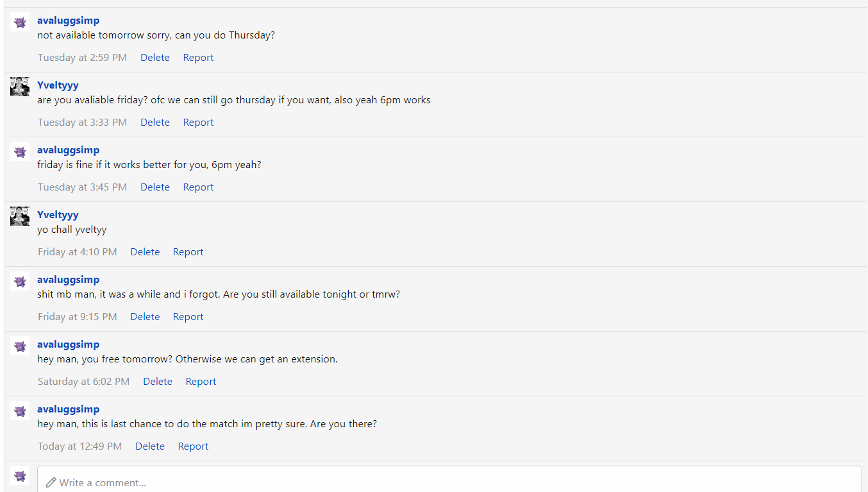Delete the Tuesday 3:45 PM comment
Viewport: 868px width, 492px height.
155,187
